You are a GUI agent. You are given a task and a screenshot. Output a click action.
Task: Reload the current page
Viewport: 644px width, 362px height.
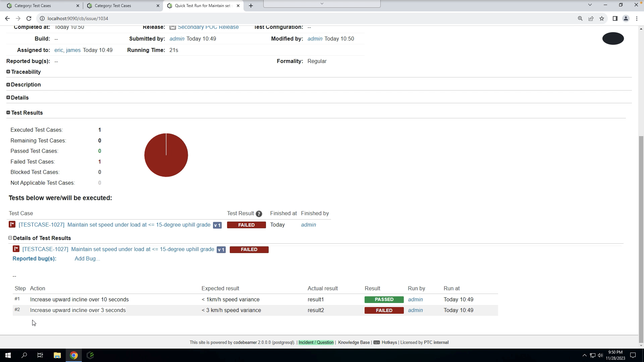pos(29,18)
